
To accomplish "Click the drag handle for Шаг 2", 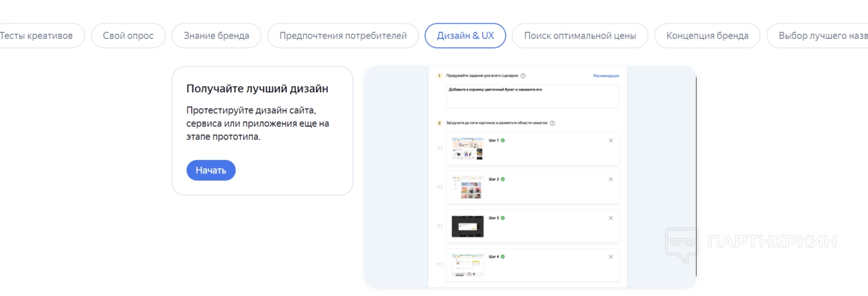I will click(440, 187).
